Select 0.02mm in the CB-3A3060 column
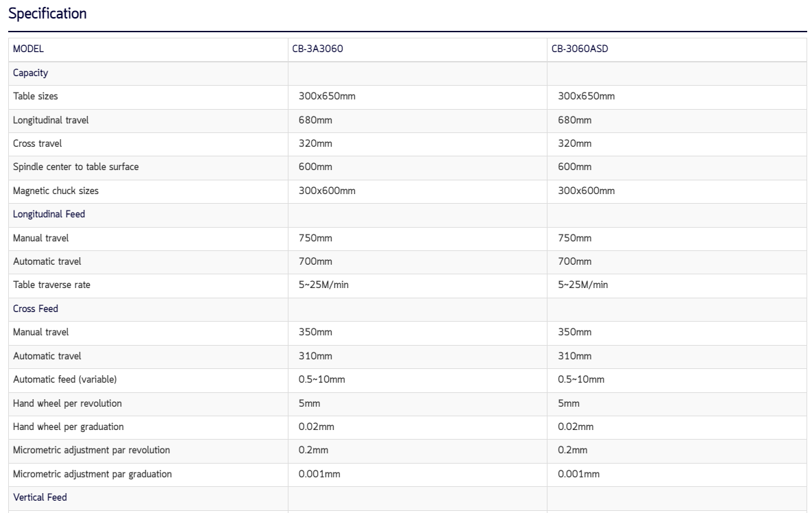The width and height of the screenshot is (812, 513). coord(317,427)
